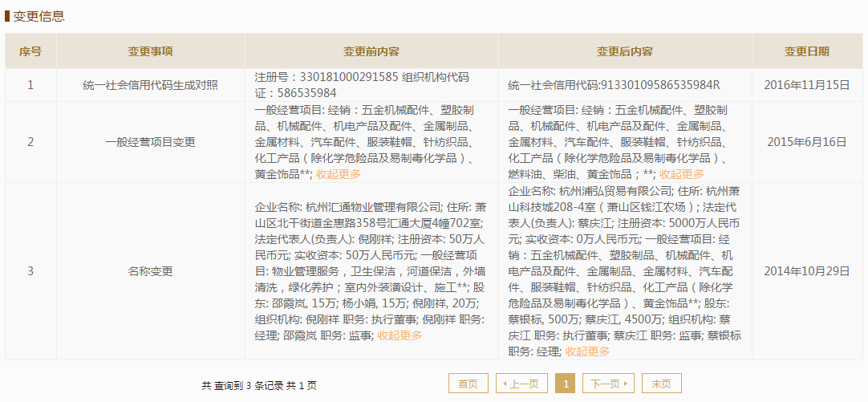Collapse 收起更多 in row 2 after-content
Image resolution: width=868 pixels, height=402 pixels.
(x=681, y=174)
